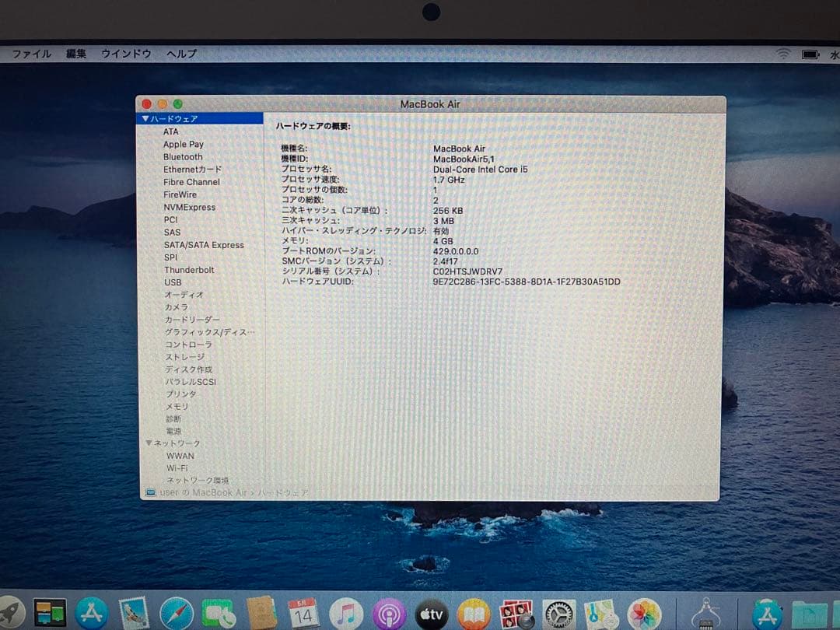Select USB in the hardware list
840x630 pixels.
point(173,282)
